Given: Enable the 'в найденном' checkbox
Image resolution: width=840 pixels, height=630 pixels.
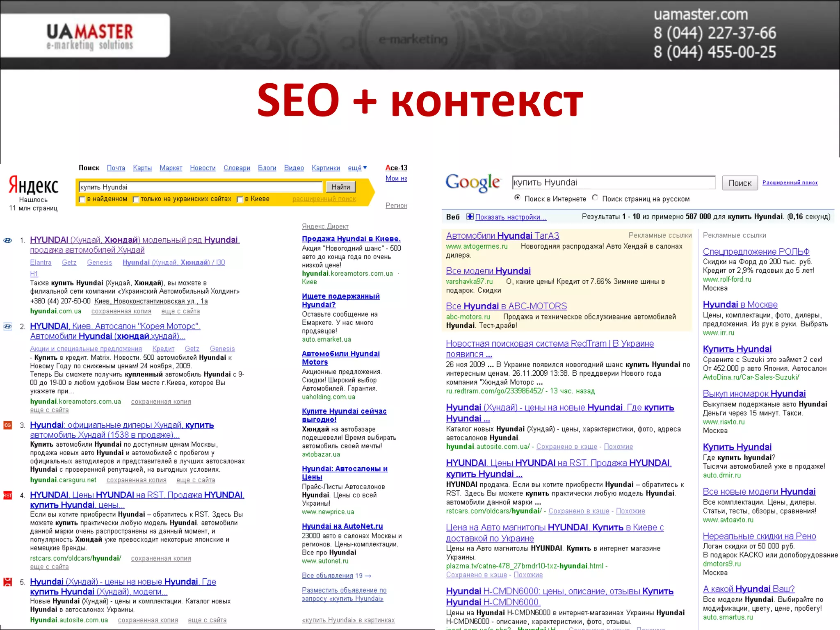Looking at the screenshot, I should click(82, 199).
